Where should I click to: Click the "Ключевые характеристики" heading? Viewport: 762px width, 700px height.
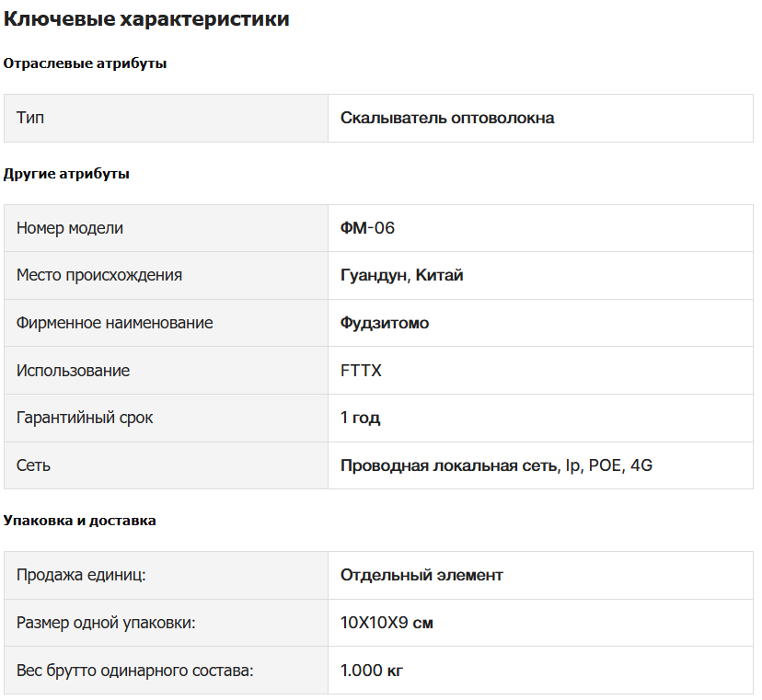pyautogui.click(x=146, y=19)
